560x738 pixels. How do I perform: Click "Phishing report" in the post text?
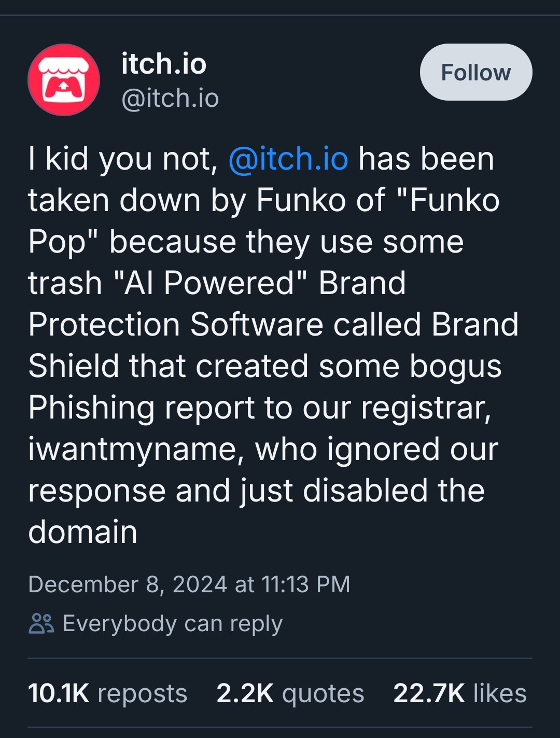[x=141, y=408]
